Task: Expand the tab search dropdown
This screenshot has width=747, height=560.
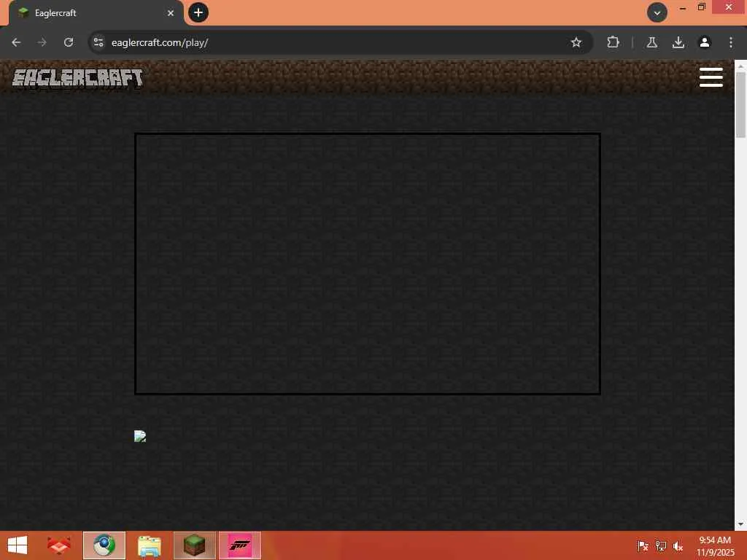Action: pos(657,12)
